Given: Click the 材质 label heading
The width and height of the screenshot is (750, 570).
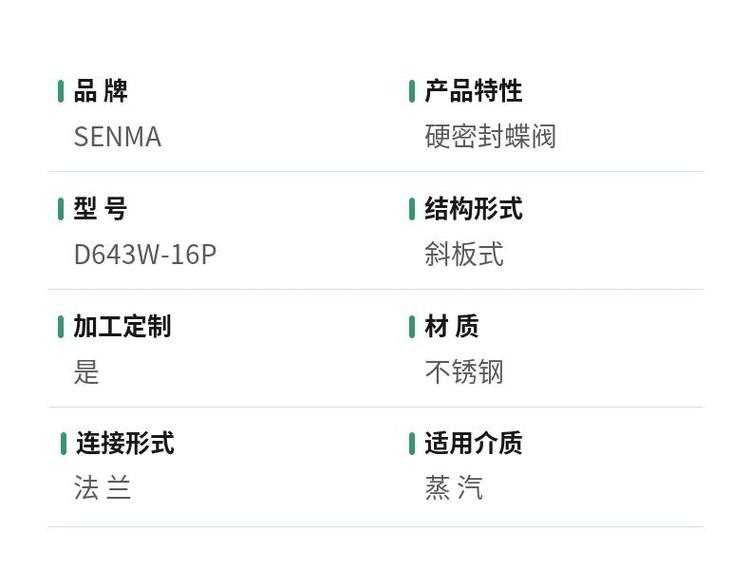Looking at the screenshot, I should click(x=452, y=327).
